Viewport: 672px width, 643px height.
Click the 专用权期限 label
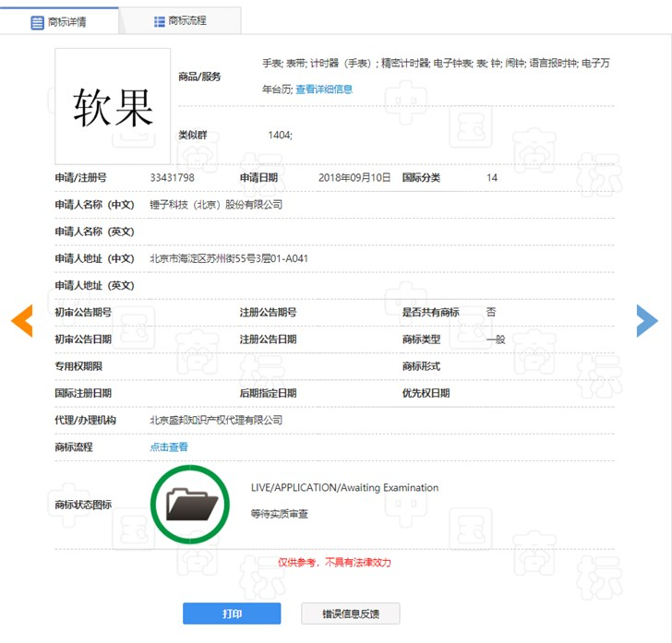[x=78, y=366]
